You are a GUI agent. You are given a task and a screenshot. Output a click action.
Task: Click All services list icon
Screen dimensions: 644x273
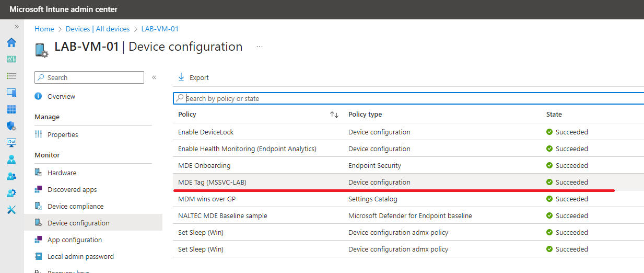(x=11, y=76)
